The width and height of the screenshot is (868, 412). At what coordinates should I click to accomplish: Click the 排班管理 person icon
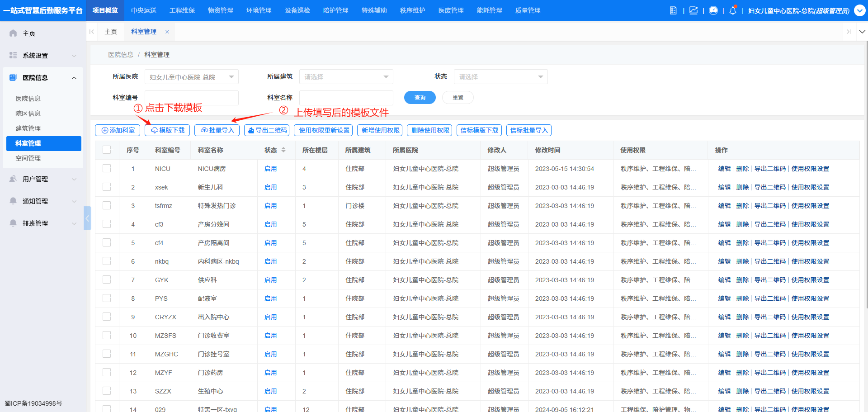point(13,223)
